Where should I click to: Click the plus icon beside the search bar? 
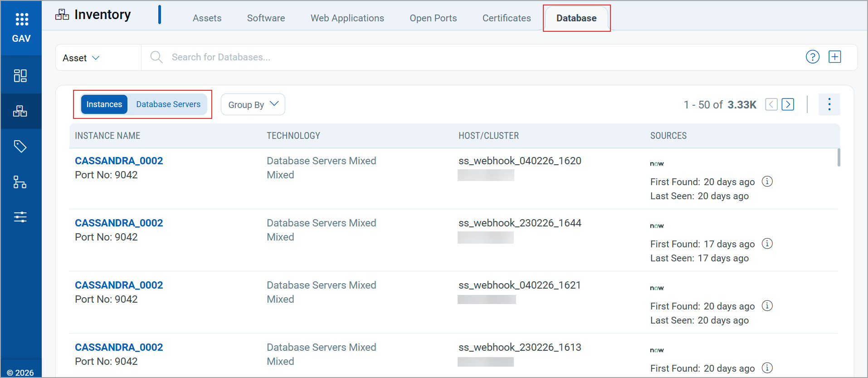click(834, 57)
